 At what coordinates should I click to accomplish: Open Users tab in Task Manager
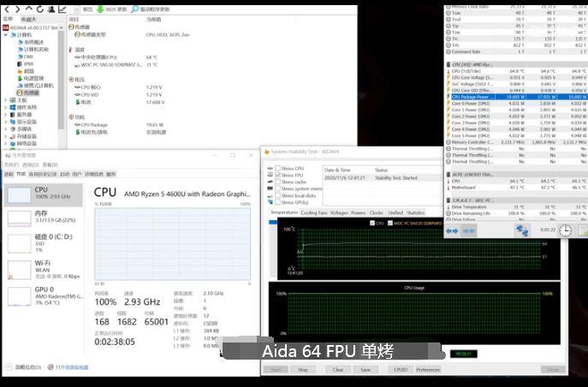[x=76, y=174]
